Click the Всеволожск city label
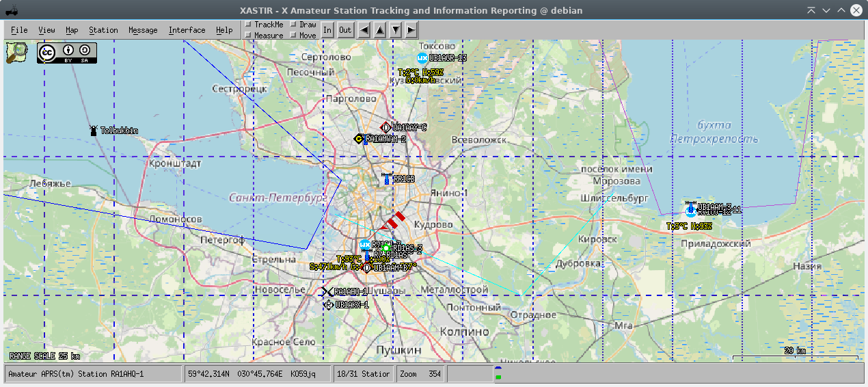This screenshot has height=387, width=868. (x=479, y=140)
